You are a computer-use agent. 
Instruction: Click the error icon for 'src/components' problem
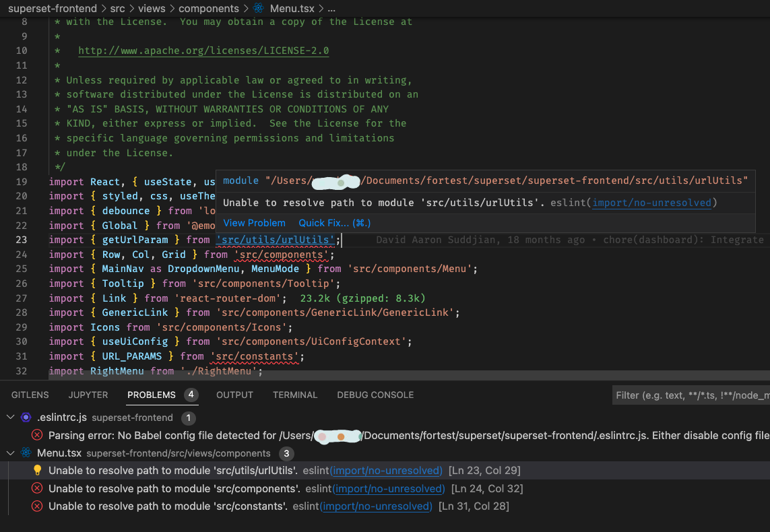37,488
